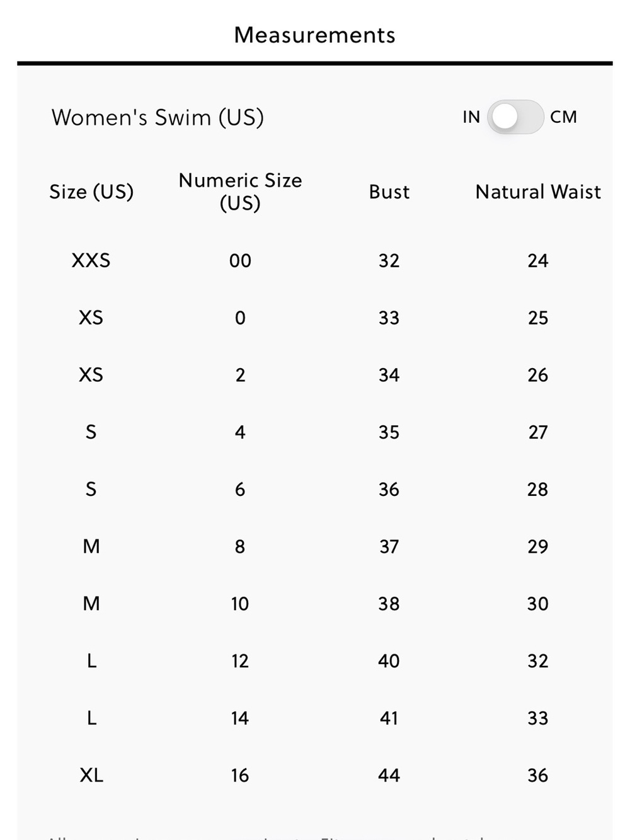Click the XL size row label
Viewport: 630px width, 840px height.
pyautogui.click(x=91, y=775)
